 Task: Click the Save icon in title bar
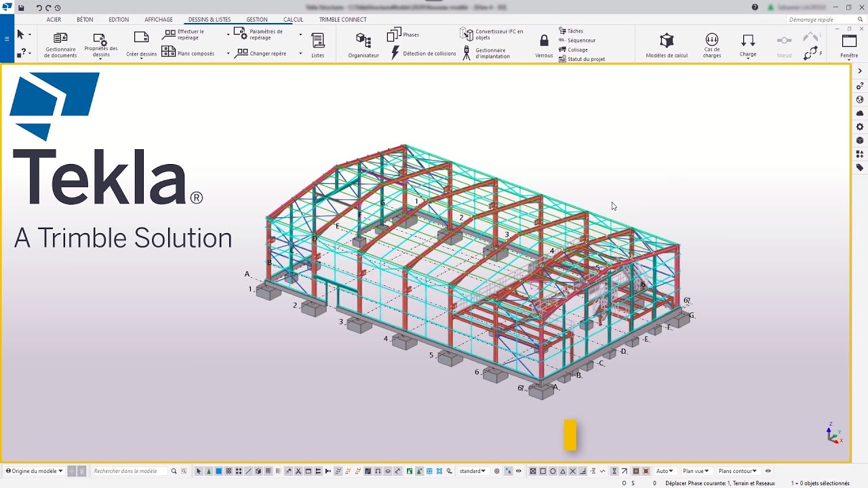point(21,7)
